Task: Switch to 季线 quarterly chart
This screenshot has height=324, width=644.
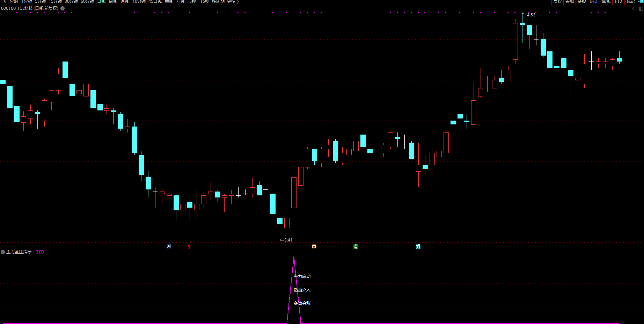Action: (169, 1)
